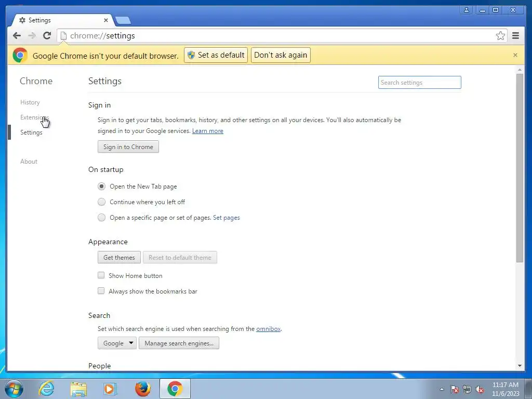The height and width of the screenshot is (399, 532).
Task: Switch to the Settings tab
Action: 62,20
